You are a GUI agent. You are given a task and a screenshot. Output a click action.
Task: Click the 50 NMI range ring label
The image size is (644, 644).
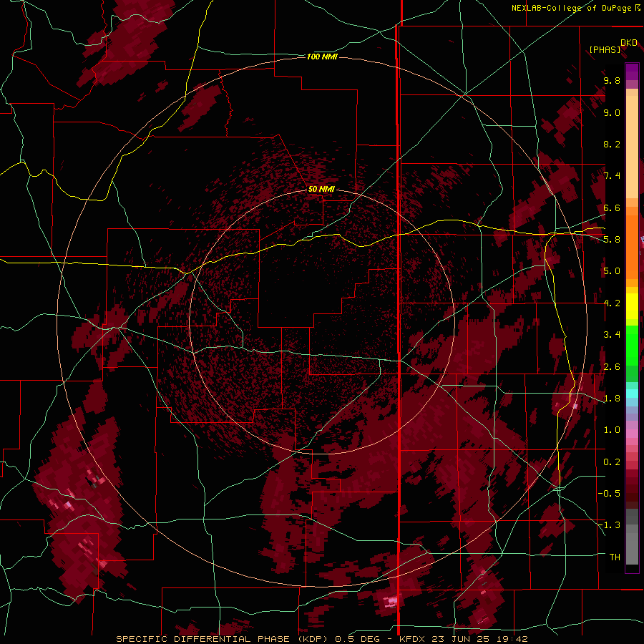click(321, 189)
